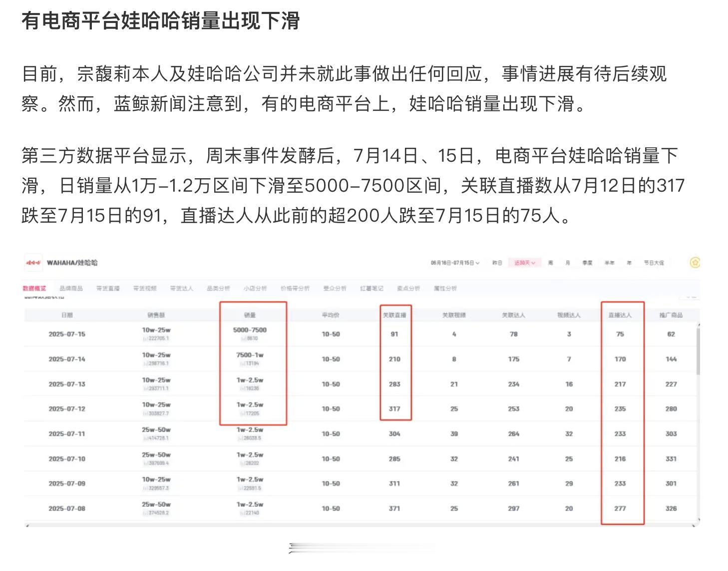Select the 年 time filter
Screen dimensions: 728x571
tap(629, 263)
